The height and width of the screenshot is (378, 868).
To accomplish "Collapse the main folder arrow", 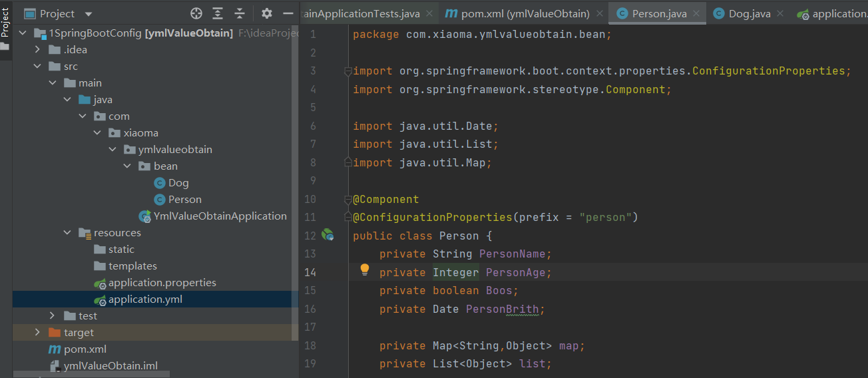I will (x=53, y=83).
